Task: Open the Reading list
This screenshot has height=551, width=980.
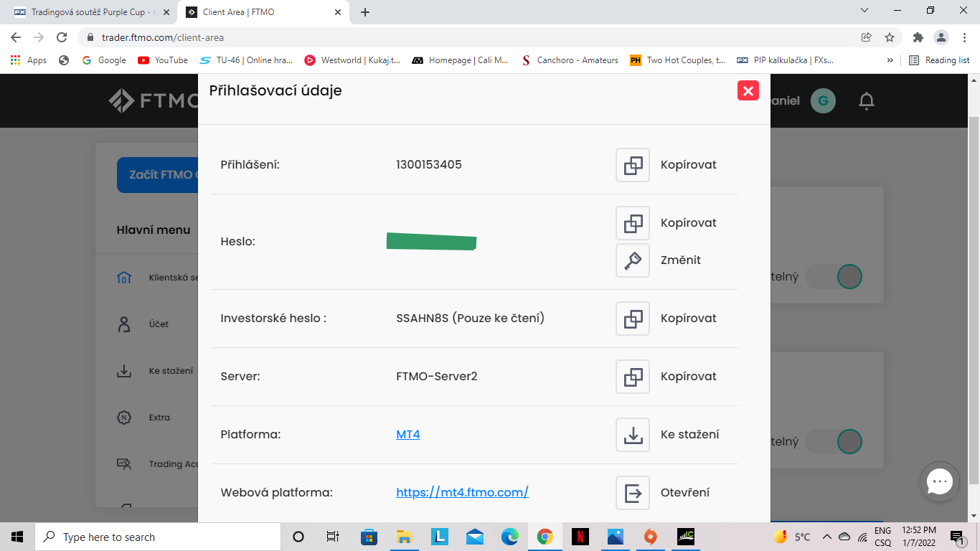Action: coord(939,60)
